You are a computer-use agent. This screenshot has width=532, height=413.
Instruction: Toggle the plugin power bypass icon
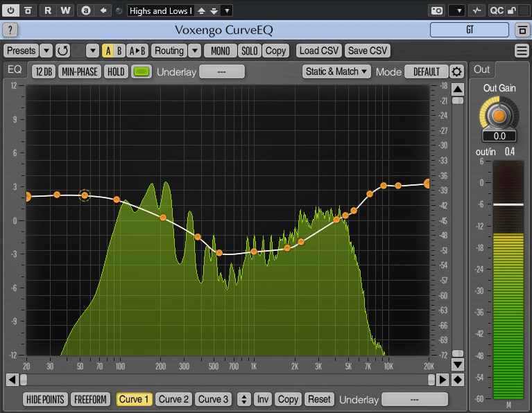click(x=10, y=10)
